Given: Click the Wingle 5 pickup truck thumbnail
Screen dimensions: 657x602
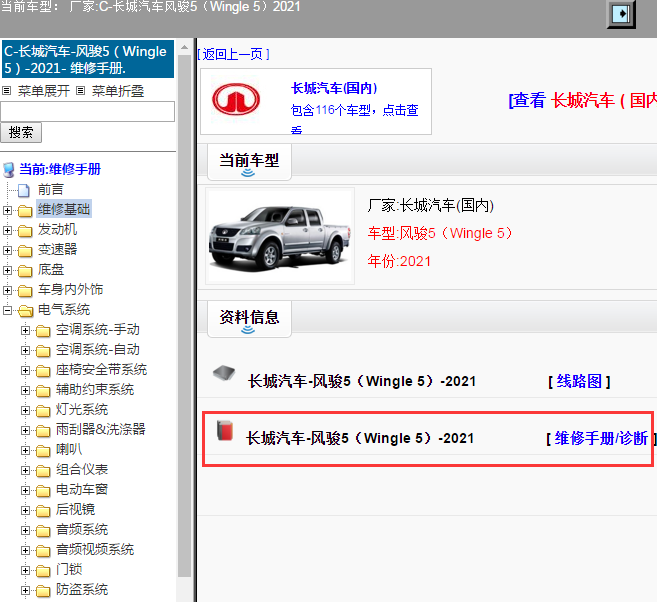Looking at the screenshot, I should click(x=280, y=236).
